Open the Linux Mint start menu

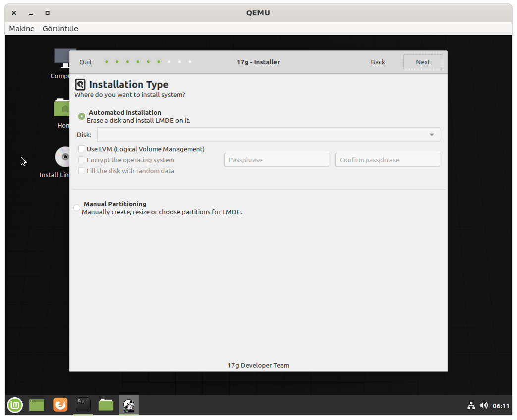tap(15, 405)
